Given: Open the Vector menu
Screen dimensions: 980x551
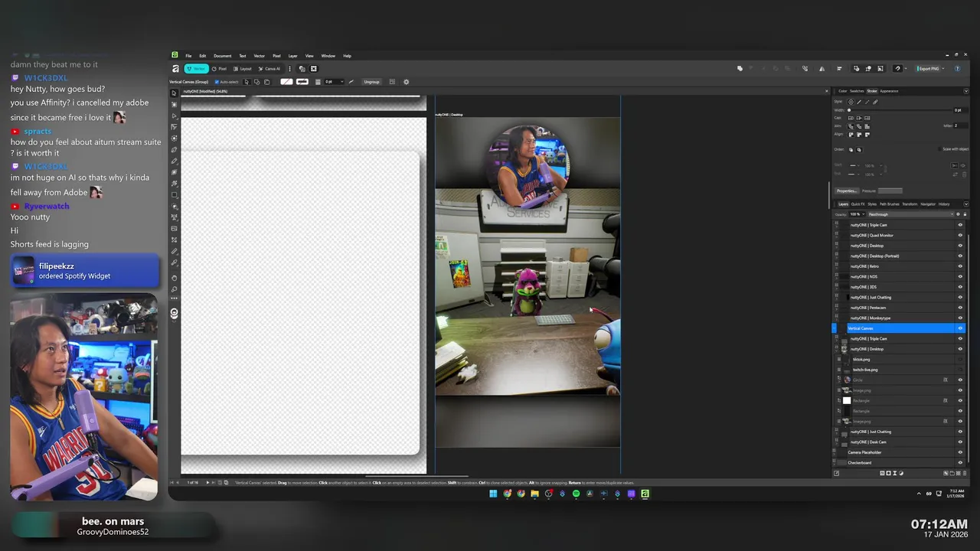Looking at the screenshot, I should click(260, 56).
